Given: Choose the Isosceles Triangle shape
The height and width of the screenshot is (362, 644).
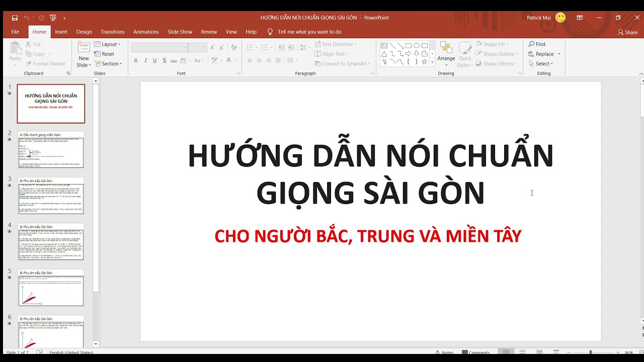Looking at the screenshot, I should click(384, 54).
